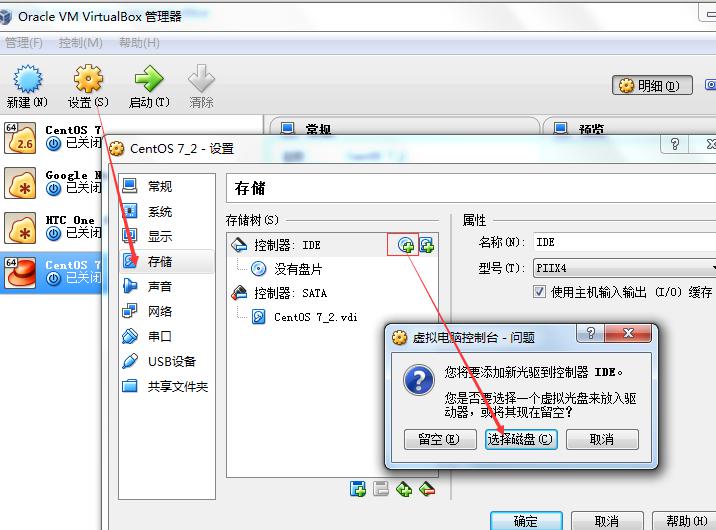Image resolution: width=716 pixels, height=530 pixels.
Task: Click the 名称(N) field containing IDE
Action: [625, 242]
